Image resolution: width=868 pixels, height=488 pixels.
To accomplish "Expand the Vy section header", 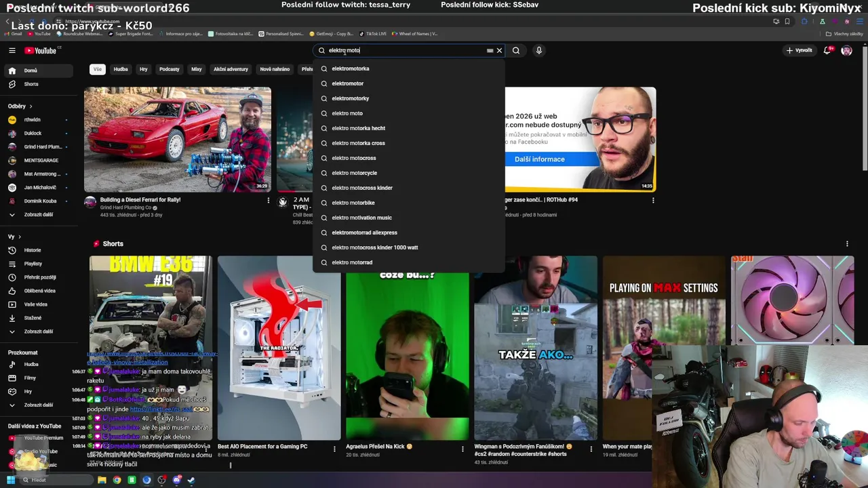I will 14,237.
